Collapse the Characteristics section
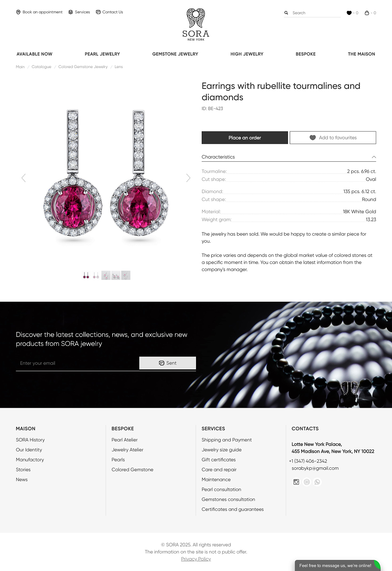 [373, 157]
